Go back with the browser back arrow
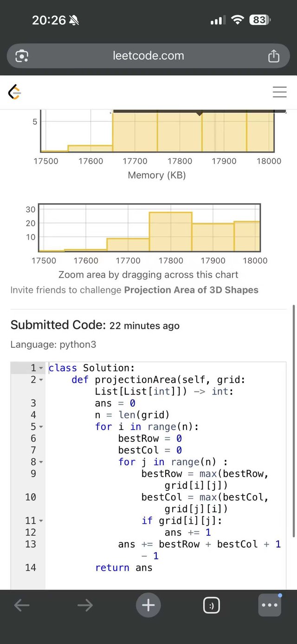 [22, 605]
